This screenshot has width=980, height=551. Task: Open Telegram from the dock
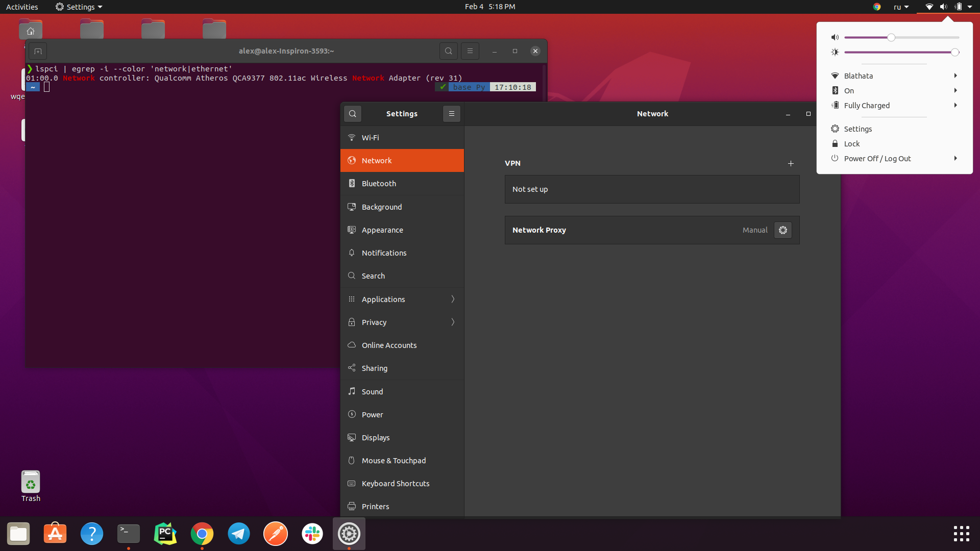[239, 534]
